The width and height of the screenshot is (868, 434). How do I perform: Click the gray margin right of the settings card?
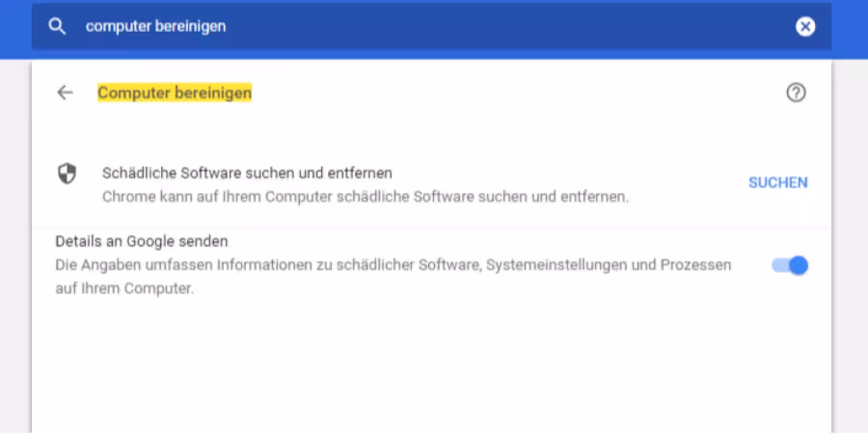coord(850,246)
